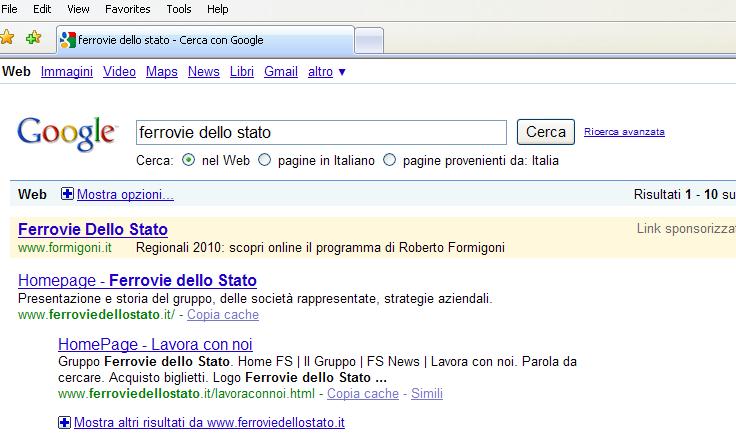736x439 pixels.
Task: Open Google Maps link
Action: [x=161, y=71]
